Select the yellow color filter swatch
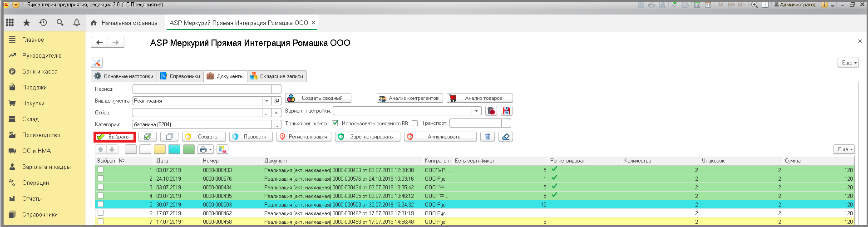This screenshot has width=868, height=227. tap(160, 149)
